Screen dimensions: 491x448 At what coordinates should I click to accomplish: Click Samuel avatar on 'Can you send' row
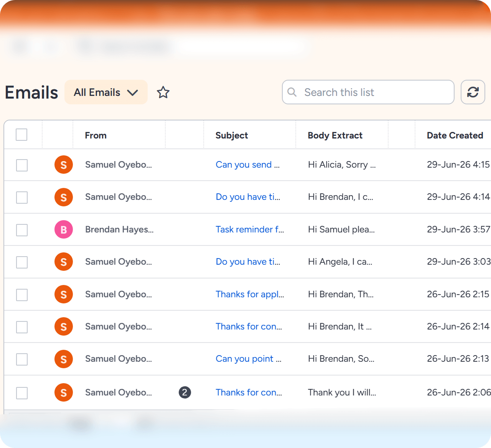[x=64, y=165]
